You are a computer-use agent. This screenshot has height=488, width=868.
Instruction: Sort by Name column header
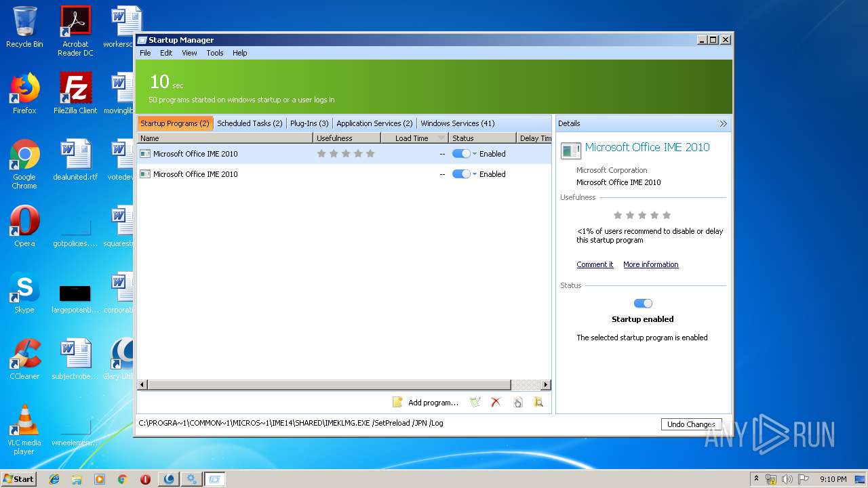click(x=224, y=138)
